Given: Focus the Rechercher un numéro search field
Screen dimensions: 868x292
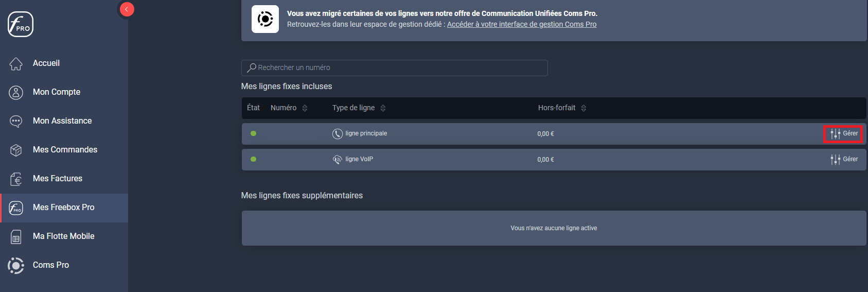Looking at the screenshot, I should [x=394, y=67].
